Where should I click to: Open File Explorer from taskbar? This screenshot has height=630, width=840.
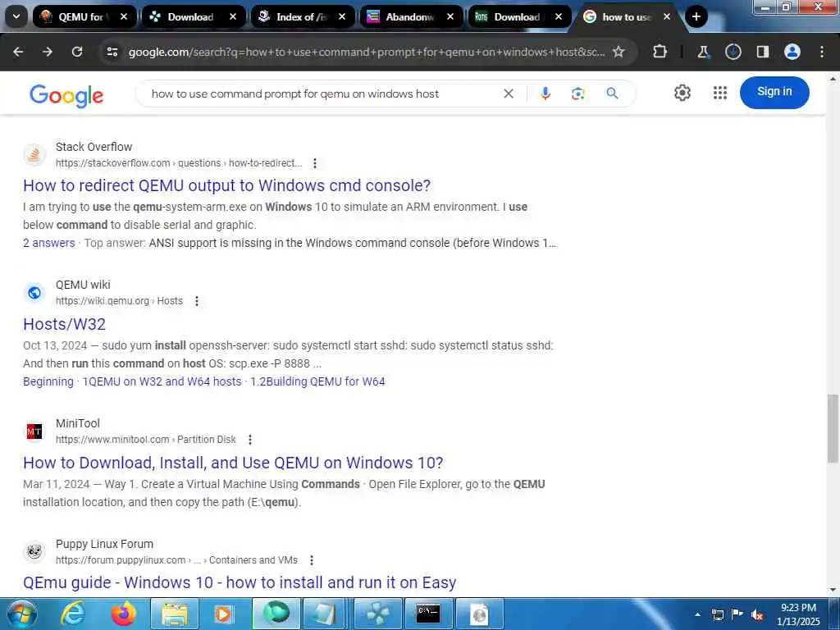coord(175,614)
